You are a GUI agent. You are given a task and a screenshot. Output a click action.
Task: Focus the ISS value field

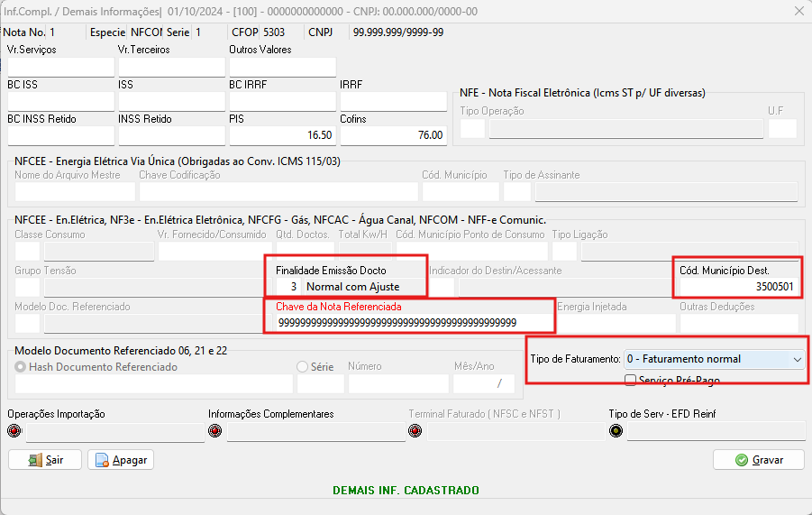point(172,101)
